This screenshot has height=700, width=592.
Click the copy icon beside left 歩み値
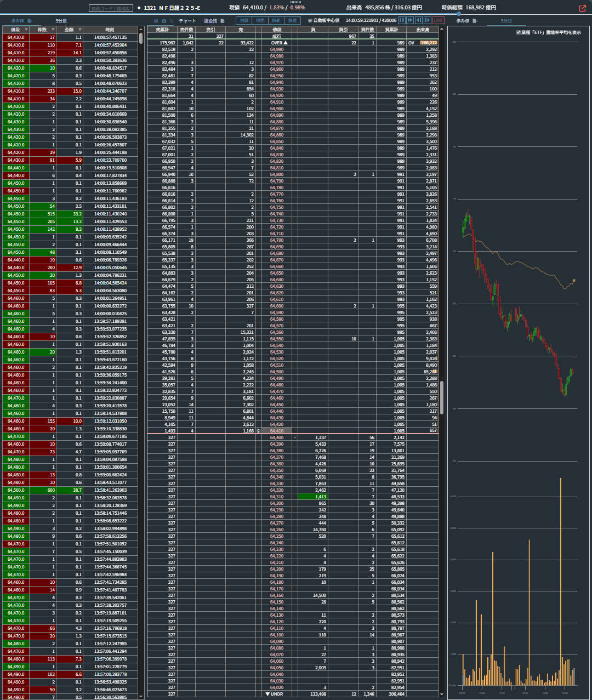tap(30, 21)
